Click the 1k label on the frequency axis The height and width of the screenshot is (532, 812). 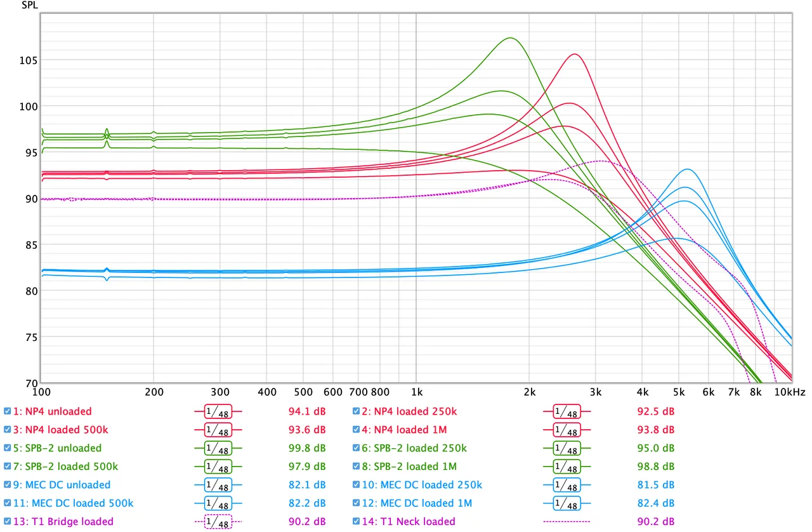(x=416, y=392)
